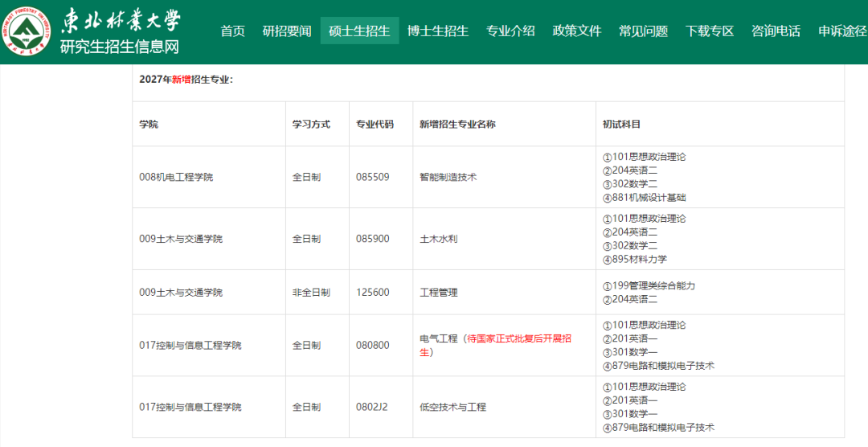
Task: Click the major name 电气工程
Action: [x=439, y=339]
